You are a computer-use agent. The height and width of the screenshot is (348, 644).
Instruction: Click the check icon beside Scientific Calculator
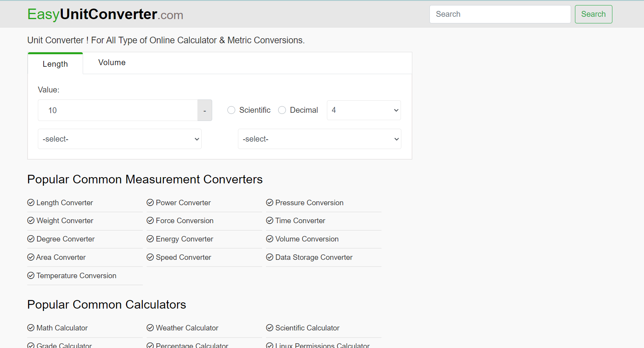click(x=270, y=328)
